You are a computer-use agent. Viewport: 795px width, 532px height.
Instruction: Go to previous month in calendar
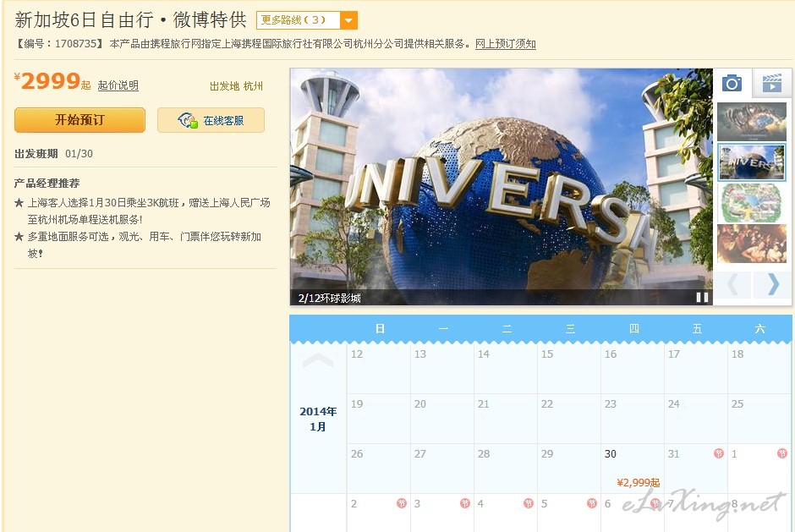(x=318, y=359)
